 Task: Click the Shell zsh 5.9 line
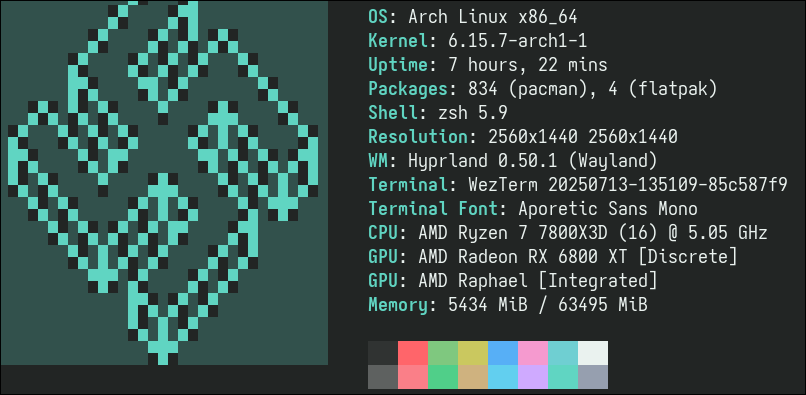click(x=438, y=113)
